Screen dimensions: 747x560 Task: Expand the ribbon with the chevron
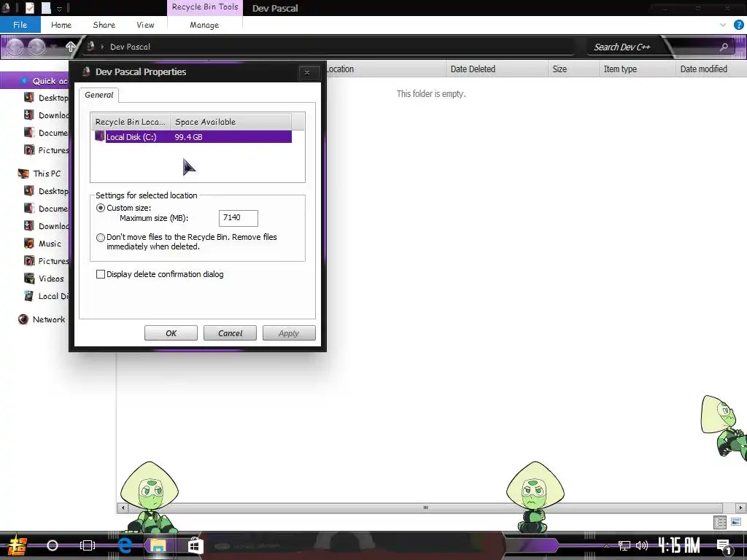tap(723, 25)
